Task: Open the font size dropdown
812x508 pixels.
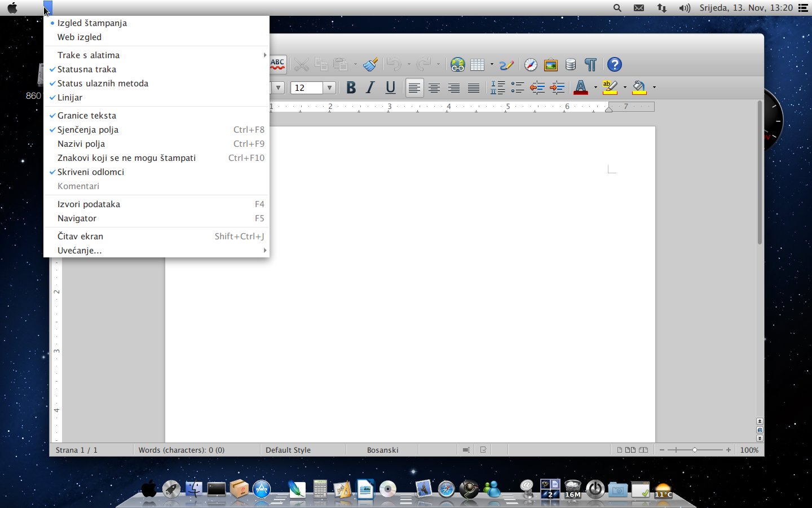Action: [x=329, y=87]
